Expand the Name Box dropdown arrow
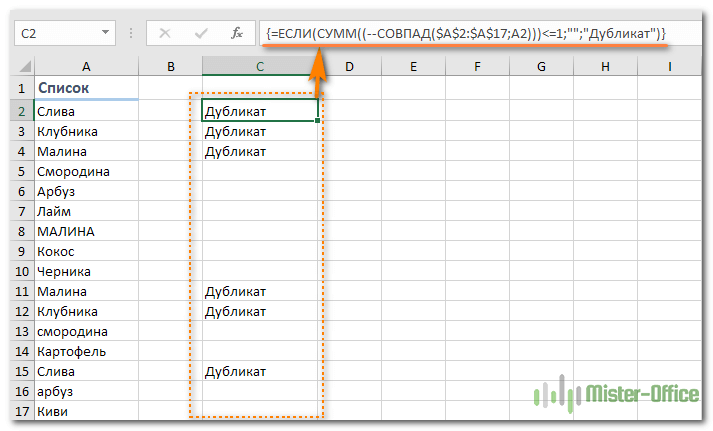Image resolution: width=713 pixels, height=431 pixels. [x=105, y=32]
